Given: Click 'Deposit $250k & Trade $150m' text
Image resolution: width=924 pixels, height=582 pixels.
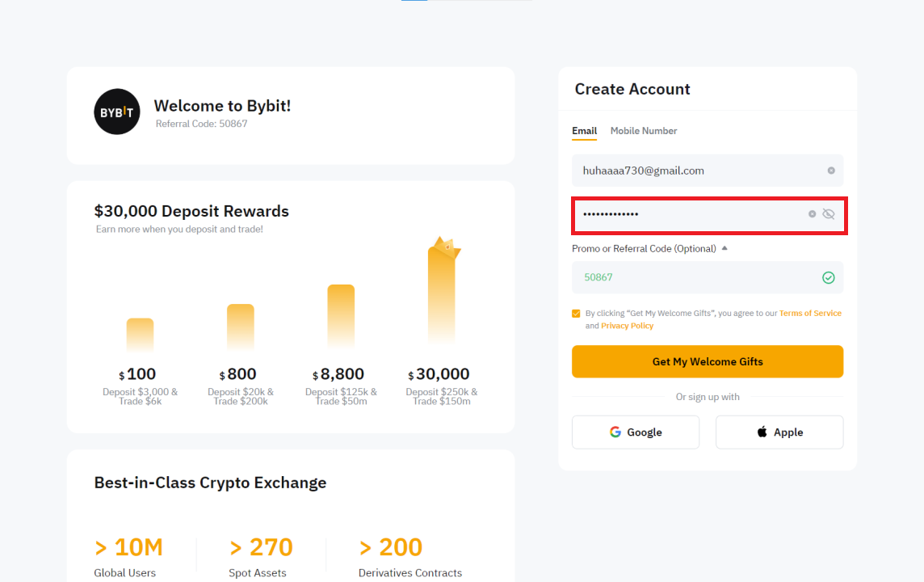Looking at the screenshot, I should pos(441,396).
